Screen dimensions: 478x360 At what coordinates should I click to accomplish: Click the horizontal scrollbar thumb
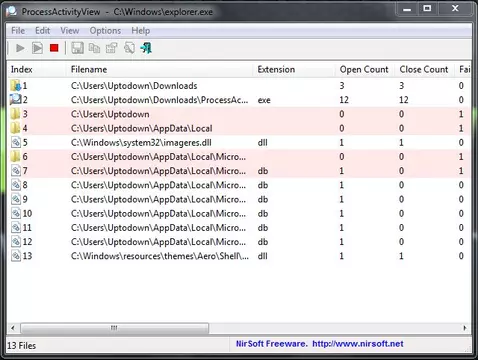[114, 328]
